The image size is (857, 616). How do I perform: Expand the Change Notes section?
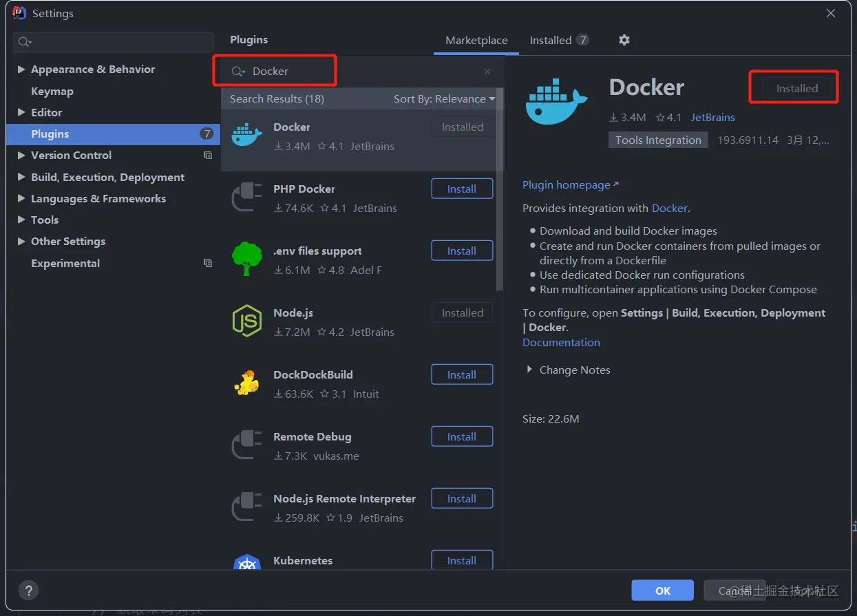[529, 370]
